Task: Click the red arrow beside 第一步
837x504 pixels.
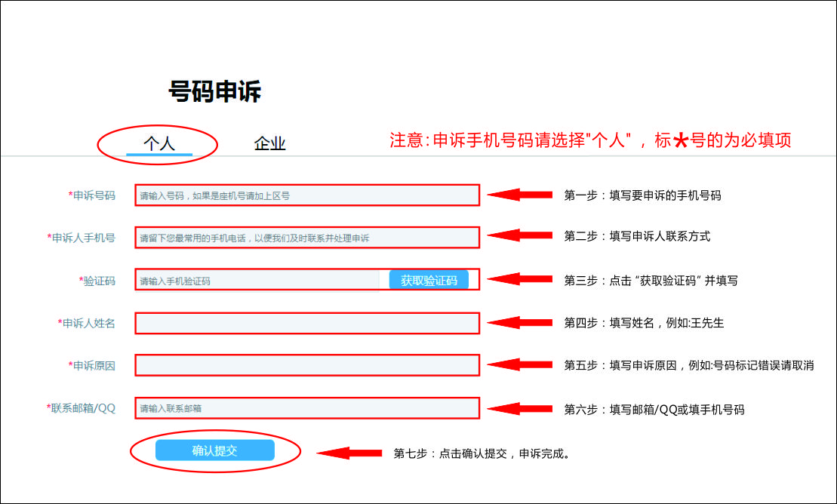Action: [520, 195]
